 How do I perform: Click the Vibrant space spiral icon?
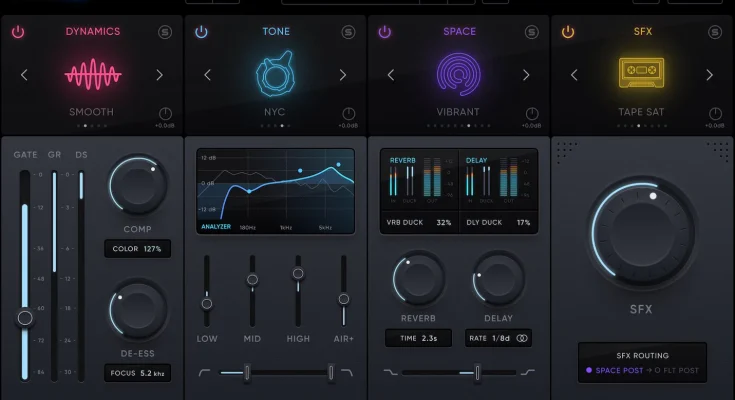[459, 75]
